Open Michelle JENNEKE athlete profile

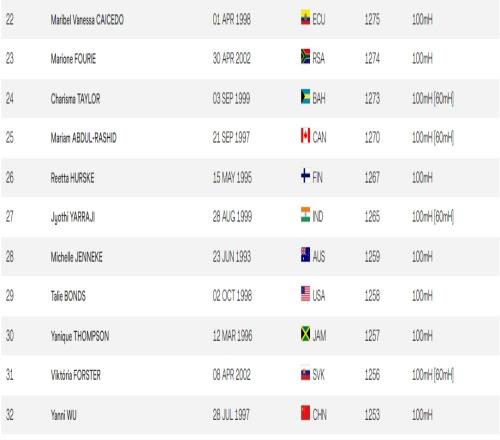coord(76,257)
